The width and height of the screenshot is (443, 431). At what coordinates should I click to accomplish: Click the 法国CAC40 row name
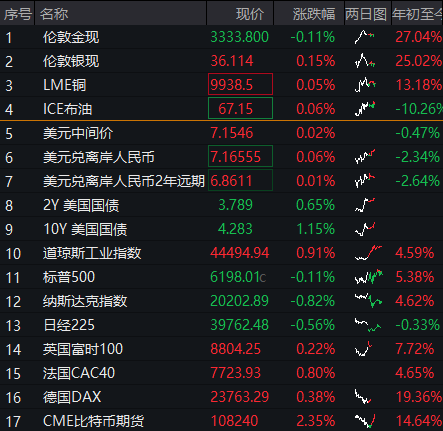(x=79, y=373)
